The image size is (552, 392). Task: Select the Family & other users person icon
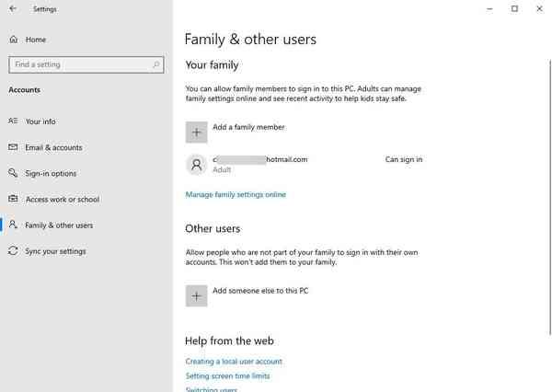coord(13,225)
